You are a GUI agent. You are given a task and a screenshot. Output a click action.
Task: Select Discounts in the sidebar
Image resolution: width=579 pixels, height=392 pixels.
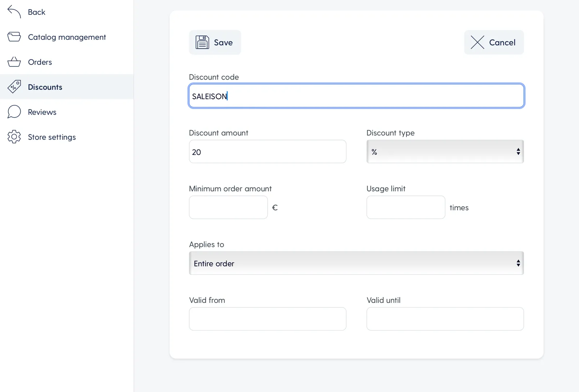(x=67, y=87)
